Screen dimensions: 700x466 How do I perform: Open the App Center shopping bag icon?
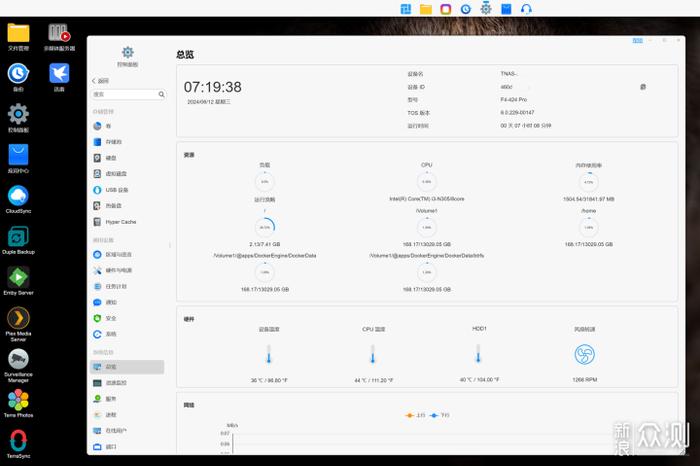coord(18,158)
